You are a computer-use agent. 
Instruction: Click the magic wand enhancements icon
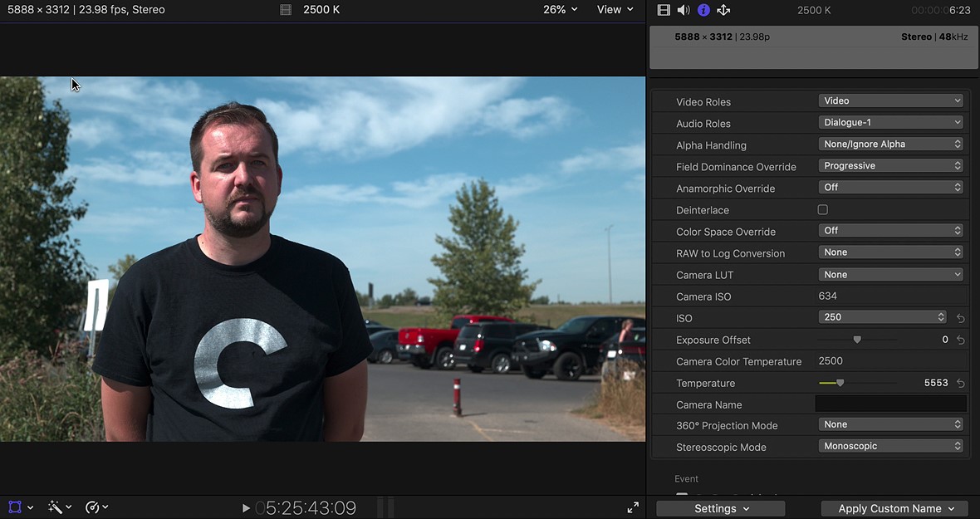point(55,507)
